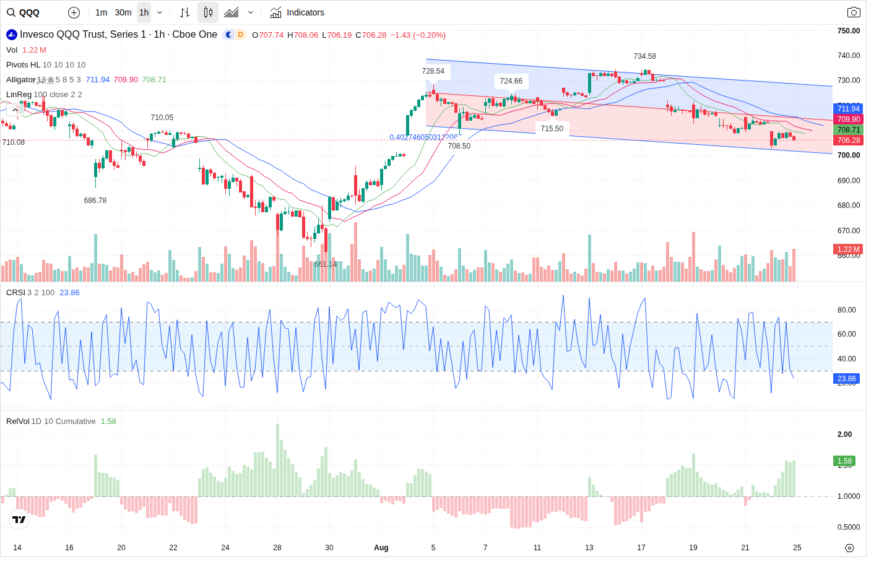Click the 25 date on time axis

point(797,548)
